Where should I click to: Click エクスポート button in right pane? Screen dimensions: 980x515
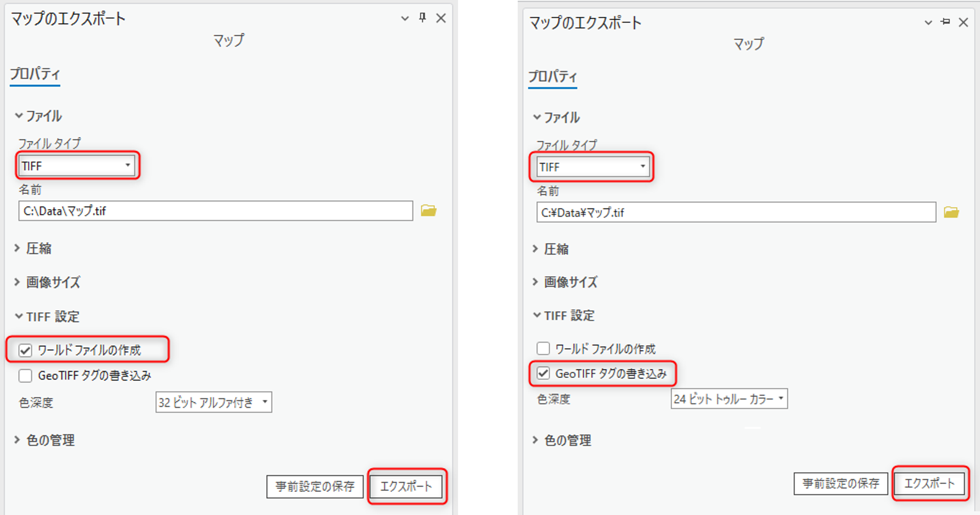coord(929,483)
